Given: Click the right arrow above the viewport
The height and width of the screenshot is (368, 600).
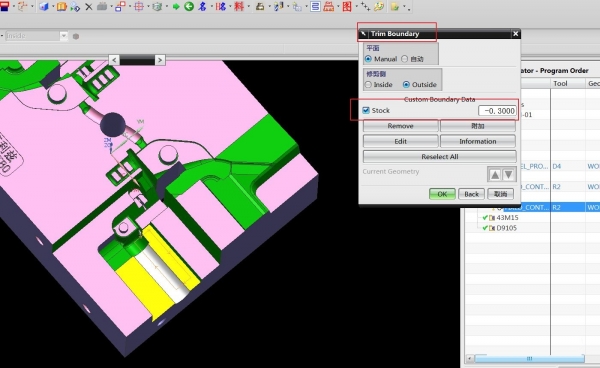Looking at the screenshot, I should click(x=160, y=60).
